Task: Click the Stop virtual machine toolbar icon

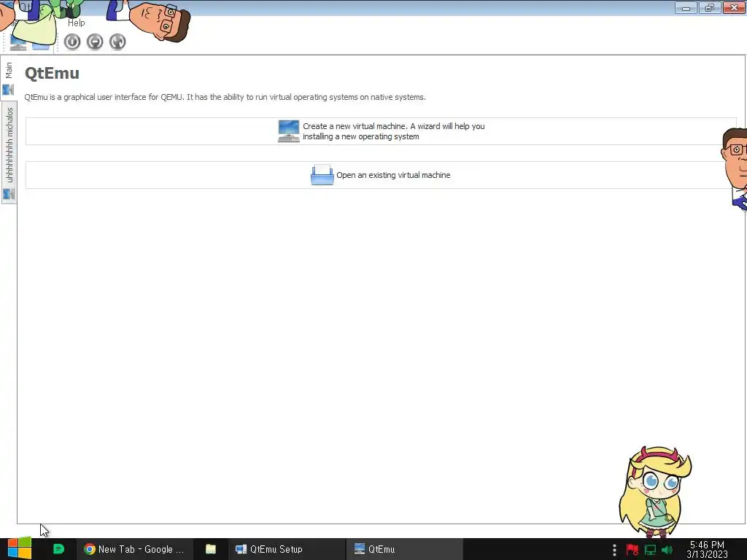Action: tap(95, 42)
